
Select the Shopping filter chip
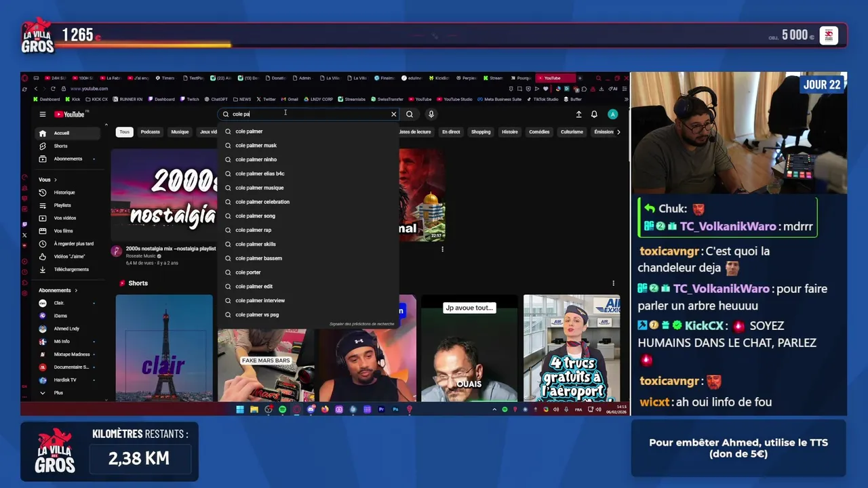point(481,132)
